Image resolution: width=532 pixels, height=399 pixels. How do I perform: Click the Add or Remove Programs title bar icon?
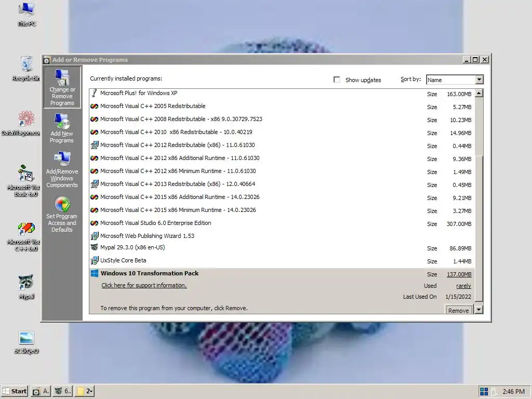pos(47,60)
